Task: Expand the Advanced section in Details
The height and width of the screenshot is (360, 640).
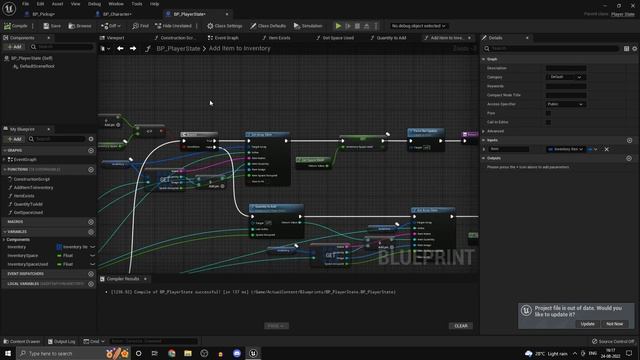Action: coord(484,131)
